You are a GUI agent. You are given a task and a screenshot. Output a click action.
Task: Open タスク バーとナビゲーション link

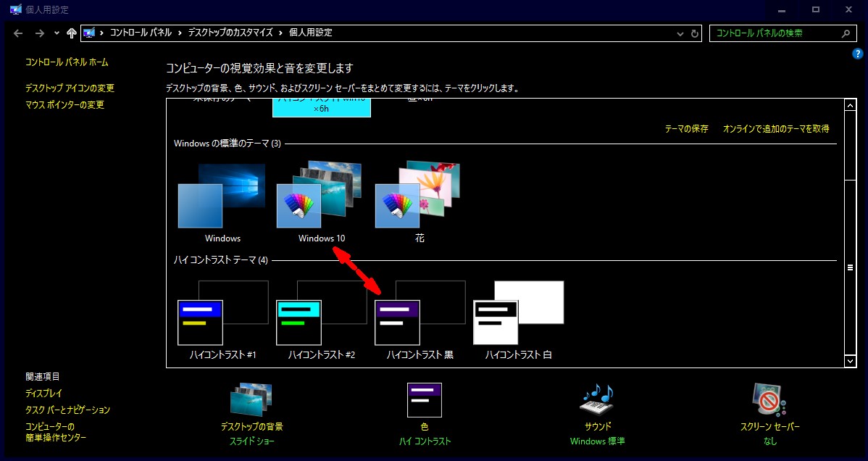click(67, 410)
